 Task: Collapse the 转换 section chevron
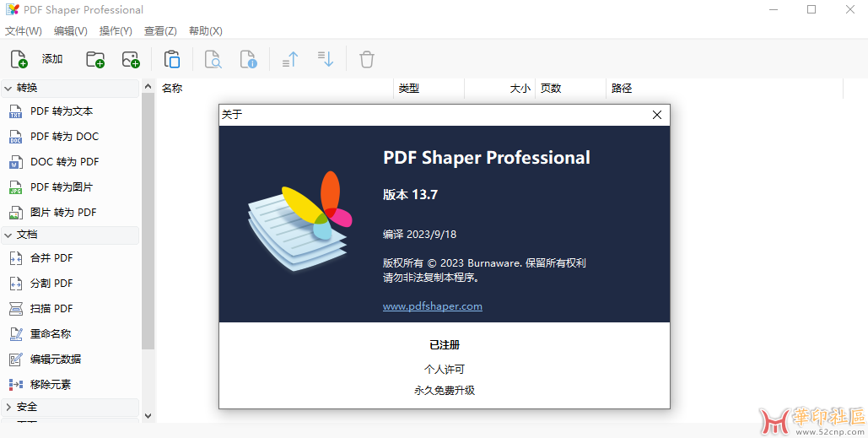[8, 88]
